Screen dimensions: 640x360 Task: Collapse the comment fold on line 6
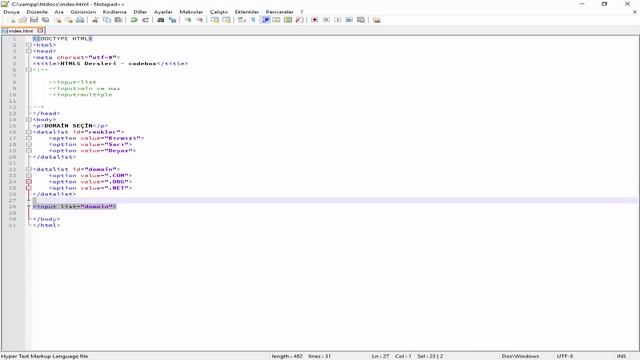(29, 70)
